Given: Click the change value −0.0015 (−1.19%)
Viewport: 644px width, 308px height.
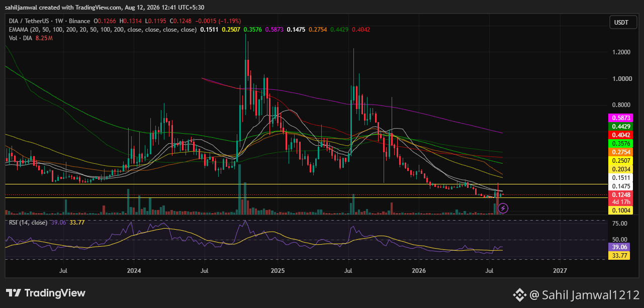Looking at the screenshot, I should coord(218,21).
